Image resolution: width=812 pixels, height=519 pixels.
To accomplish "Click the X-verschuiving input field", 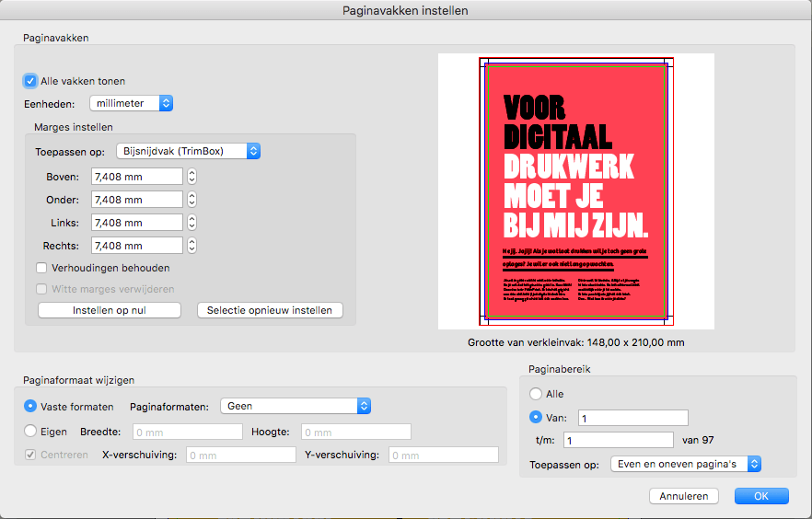I will (x=241, y=455).
